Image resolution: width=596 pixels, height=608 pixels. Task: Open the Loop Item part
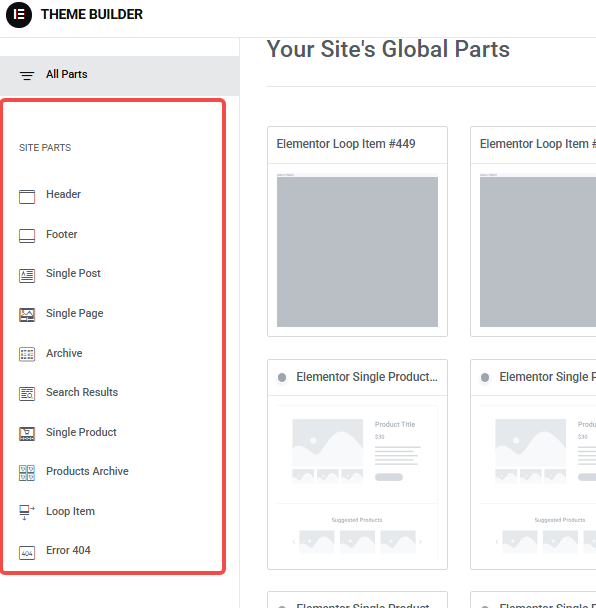70,511
